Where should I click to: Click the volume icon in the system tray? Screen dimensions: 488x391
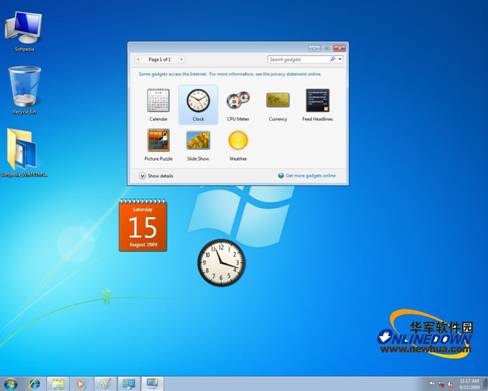pyautogui.click(x=451, y=384)
